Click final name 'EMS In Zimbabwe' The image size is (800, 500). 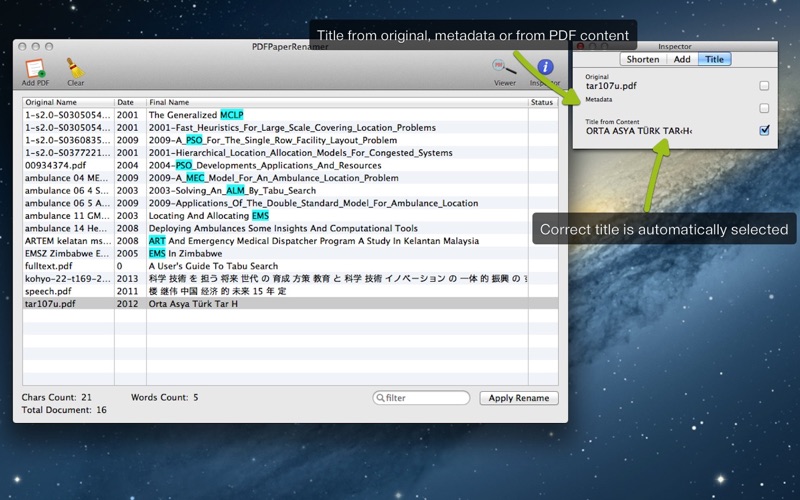(185, 254)
